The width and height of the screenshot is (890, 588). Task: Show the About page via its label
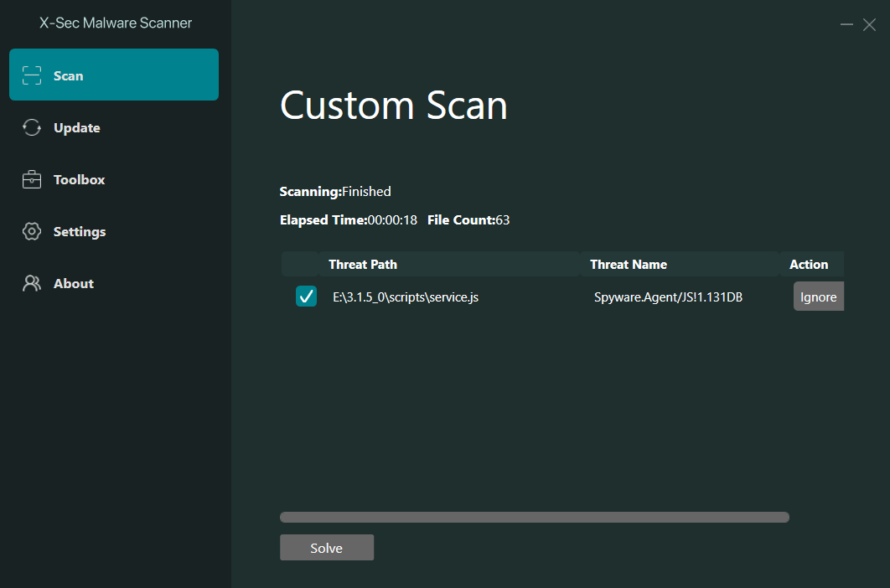click(x=74, y=283)
